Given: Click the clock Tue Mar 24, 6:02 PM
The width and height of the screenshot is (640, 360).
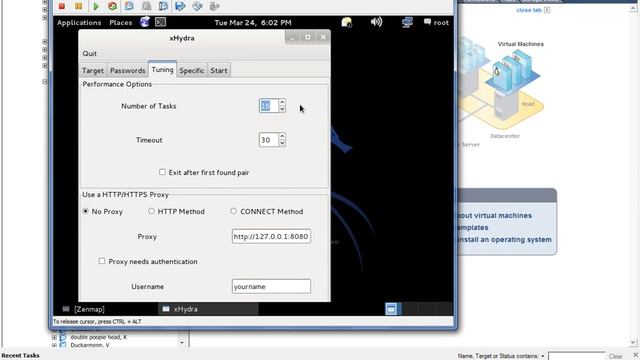Looking at the screenshot, I should [x=253, y=22].
